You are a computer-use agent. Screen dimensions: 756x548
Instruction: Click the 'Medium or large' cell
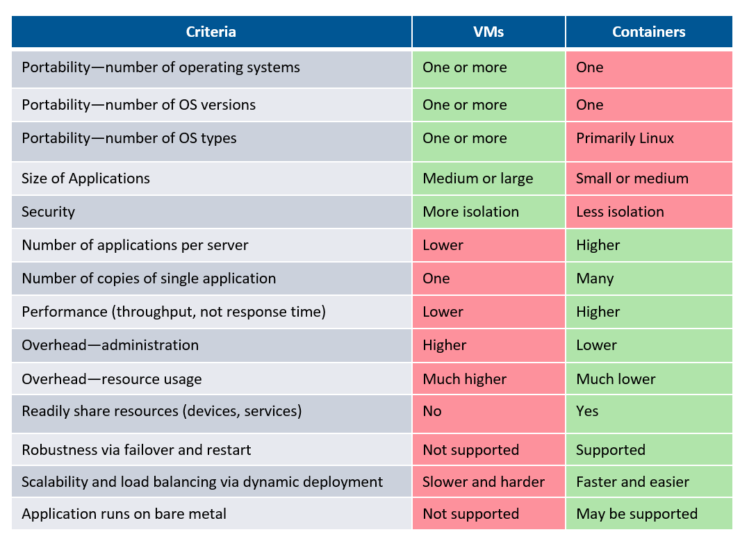[477, 178]
